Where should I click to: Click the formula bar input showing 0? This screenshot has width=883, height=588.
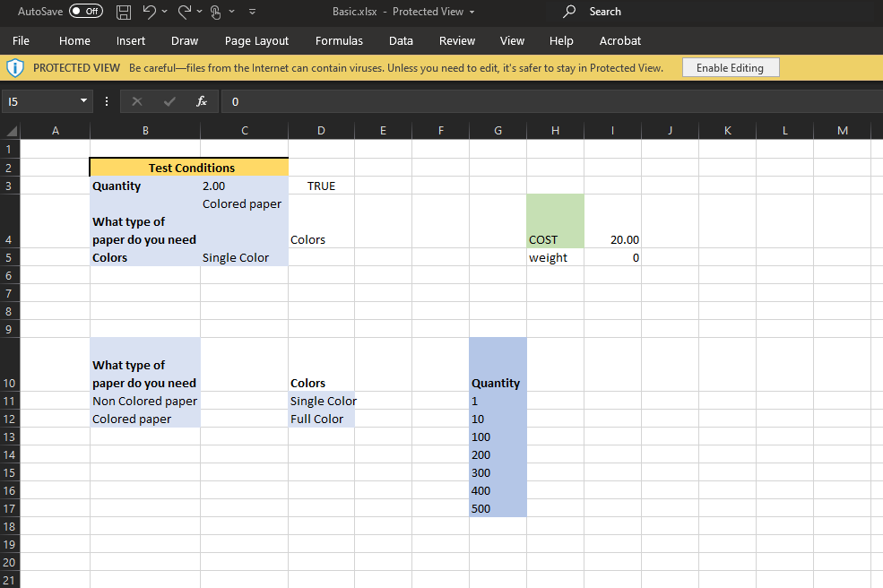point(552,101)
